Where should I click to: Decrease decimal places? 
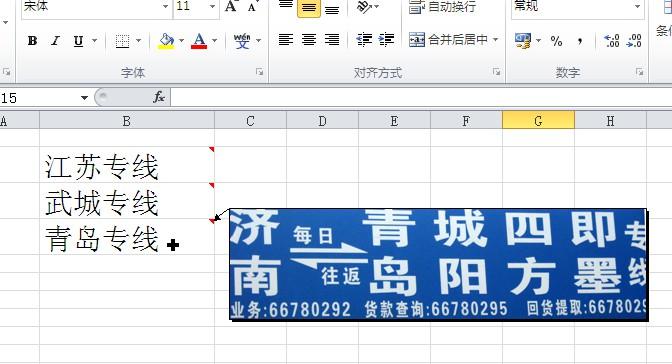634,41
